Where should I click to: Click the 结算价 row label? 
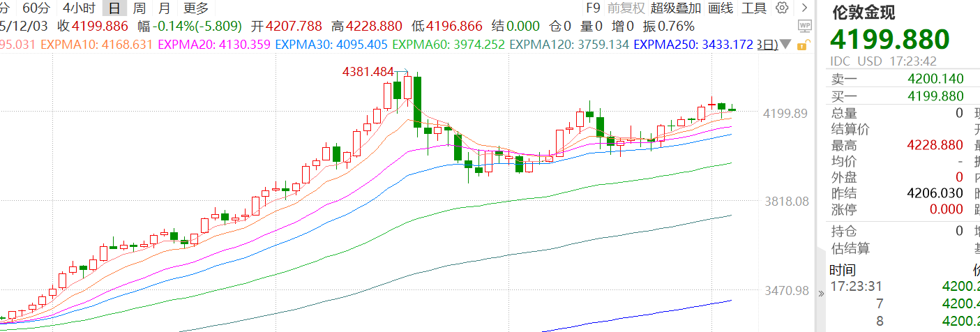click(x=851, y=129)
